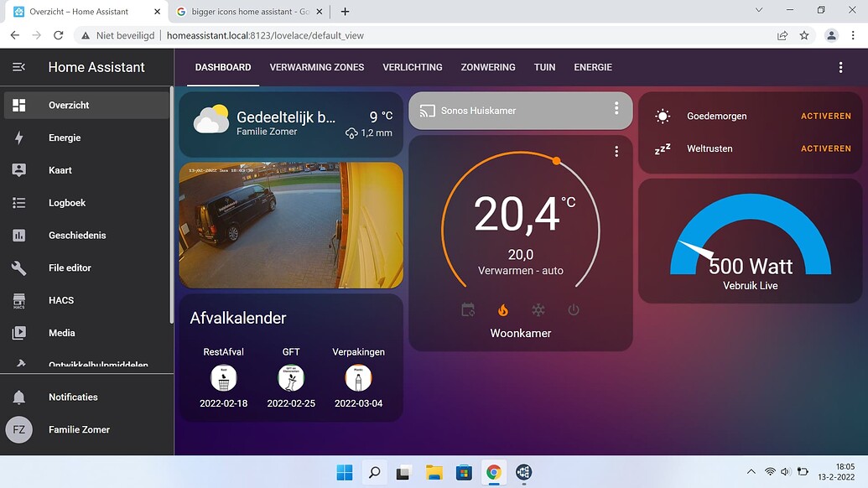This screenshot has height=488, width=868.
Task: Select heat mode on the Woonkamer thermostat
Action: click(502, 309)
